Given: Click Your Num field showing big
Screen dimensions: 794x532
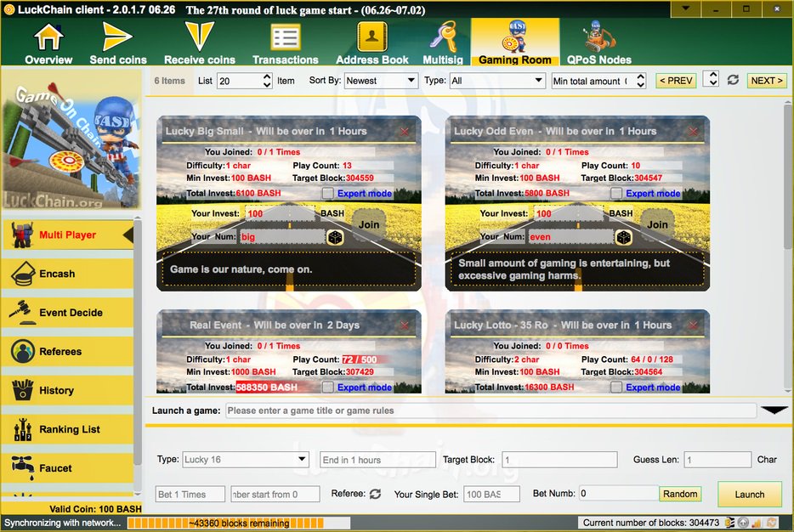Looking at the screenshot, I should tap(282, 237).
